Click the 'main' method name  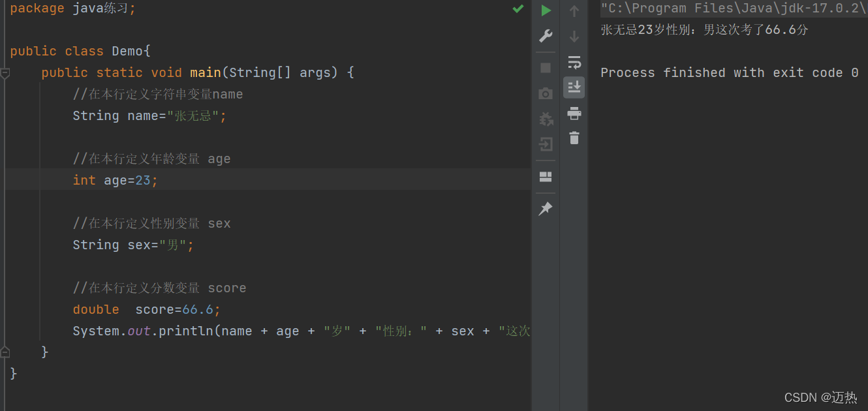(x=206, y=72)
